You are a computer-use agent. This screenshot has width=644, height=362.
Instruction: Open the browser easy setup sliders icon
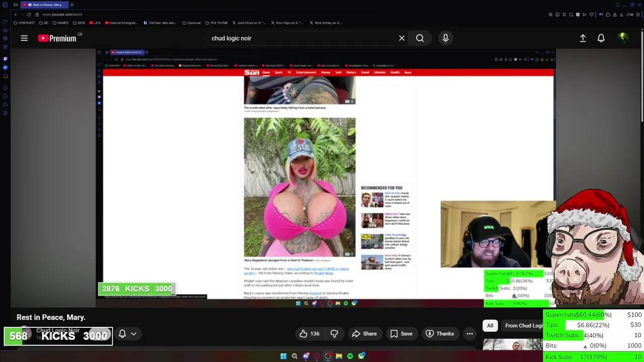638,15
